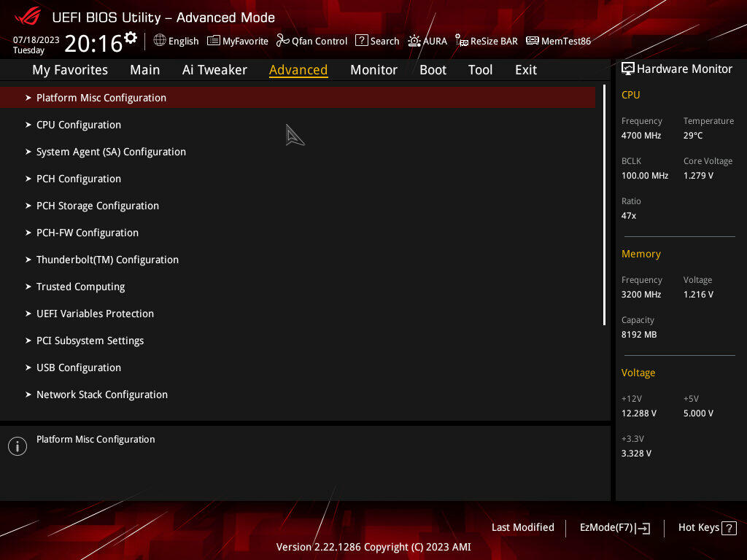Expand Thunderbolt(TM) Configuration arrow

pyautogui.click(x=28, y=260)
